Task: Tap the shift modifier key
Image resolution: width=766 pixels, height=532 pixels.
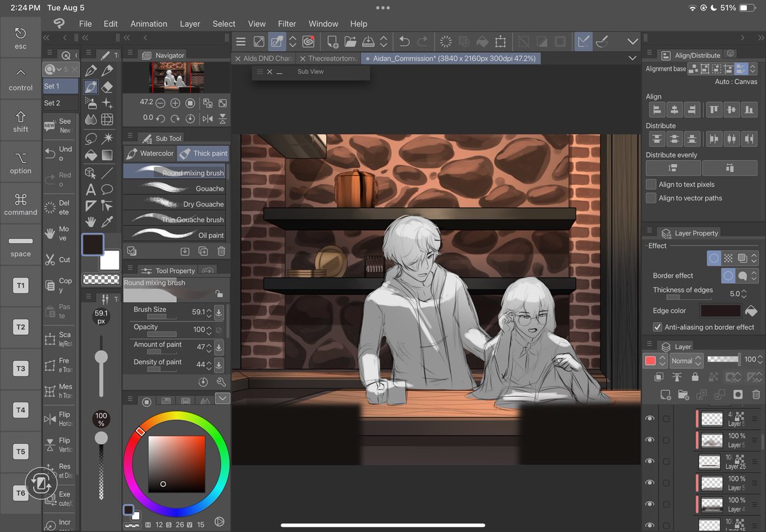Action: pyautogui.click(x=20, y=121)
